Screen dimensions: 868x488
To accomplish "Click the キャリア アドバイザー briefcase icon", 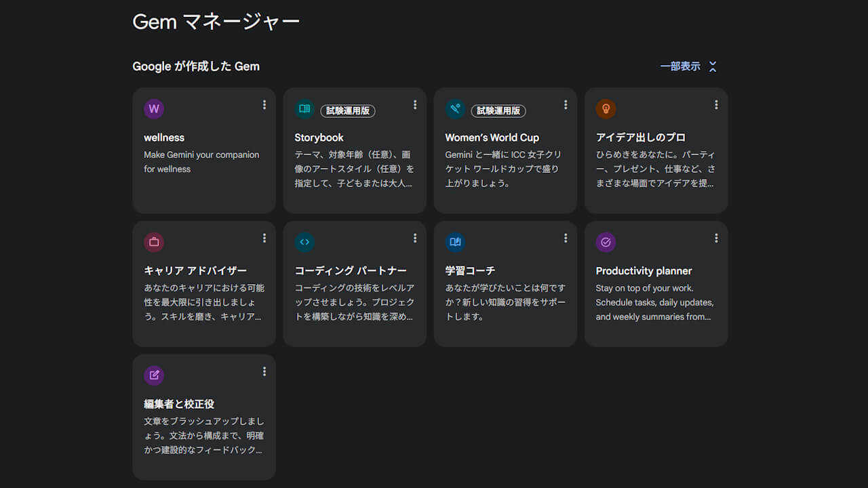I will click(x=154, y=242).
